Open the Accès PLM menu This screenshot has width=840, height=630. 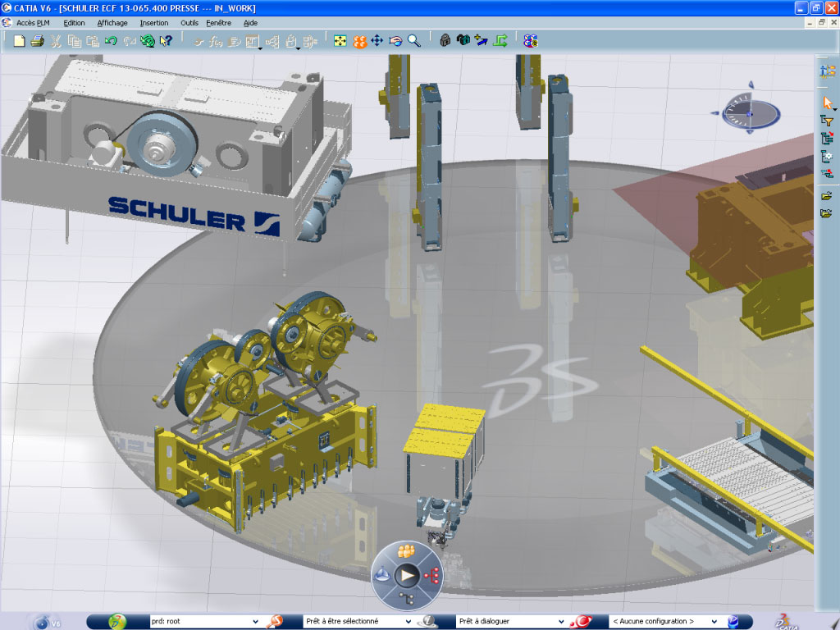32,23
